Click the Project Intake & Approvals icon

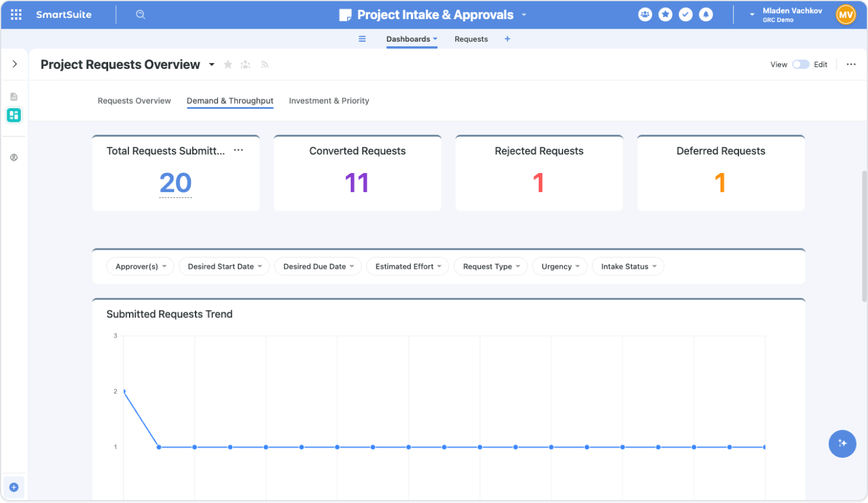click(x=345, y=15)
